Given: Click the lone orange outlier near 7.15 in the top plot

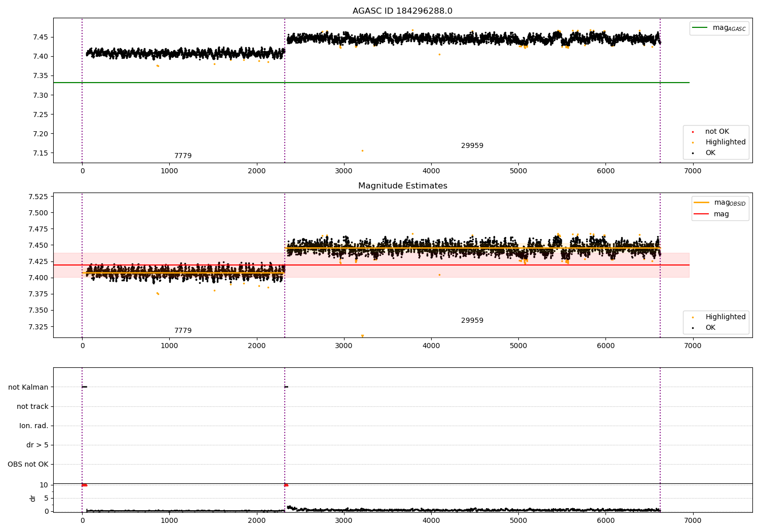Looking at the screenshot, I should click(362, 150).
